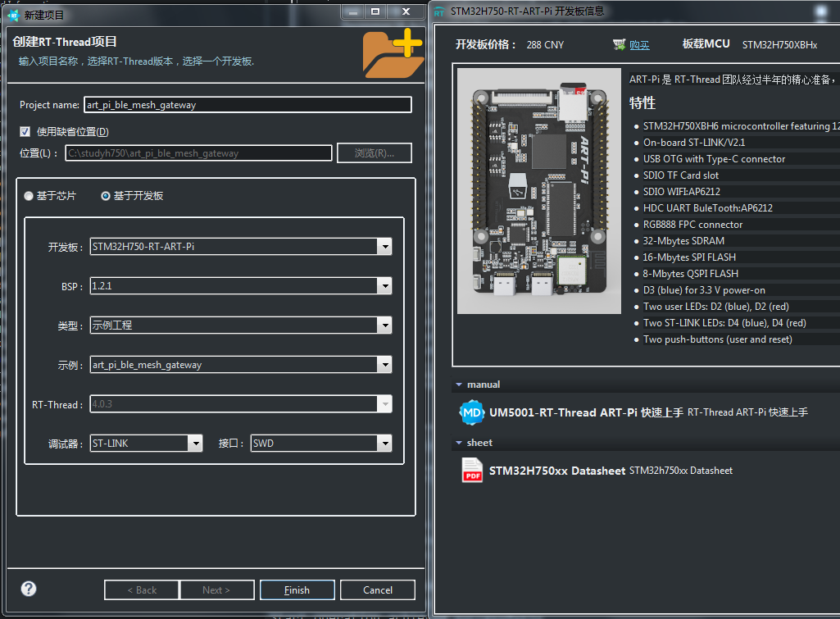
Task: Click the help question mark icon
Action: point(28,588)
